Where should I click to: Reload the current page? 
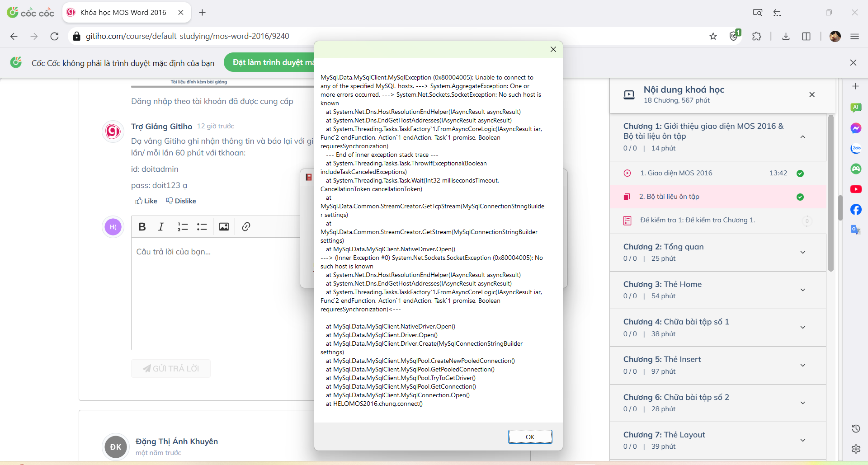(x=55, y=36)
